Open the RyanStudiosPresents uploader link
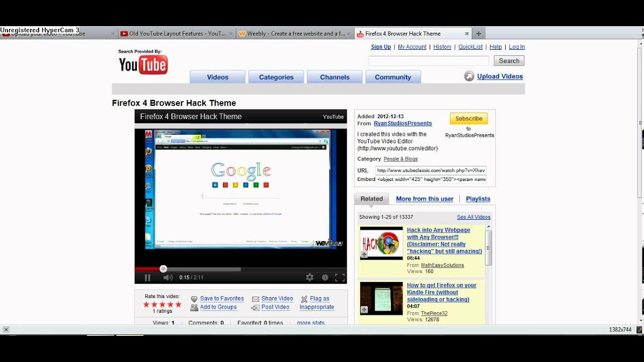 tap(403, 123)
